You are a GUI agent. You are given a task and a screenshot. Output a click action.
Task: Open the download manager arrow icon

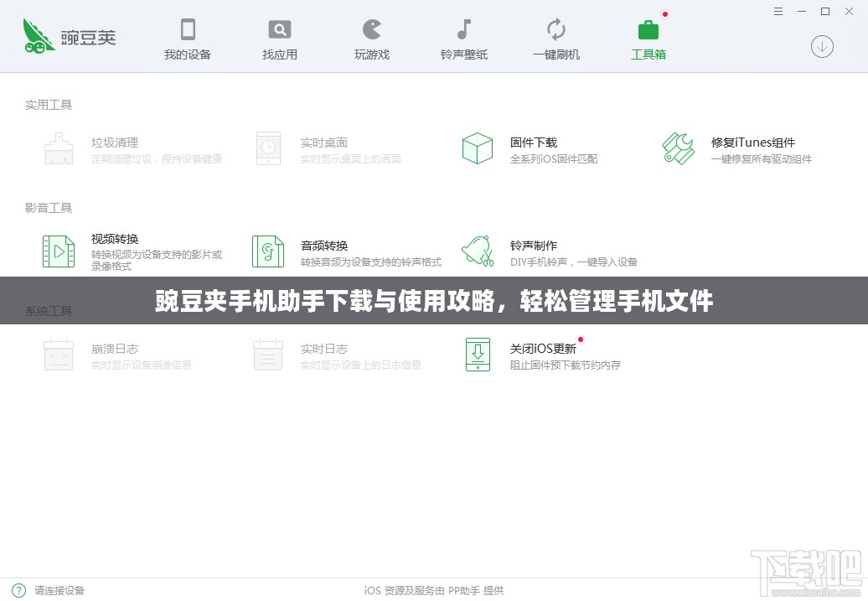[822, 47]
